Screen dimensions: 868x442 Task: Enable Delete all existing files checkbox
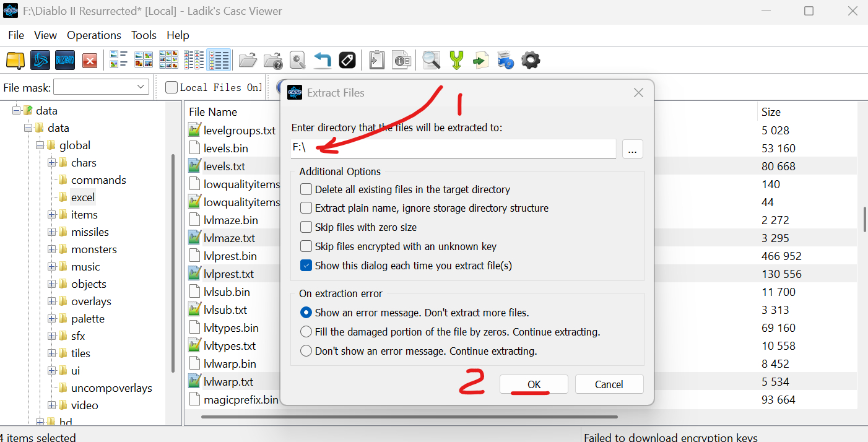[x=306, y=189]
